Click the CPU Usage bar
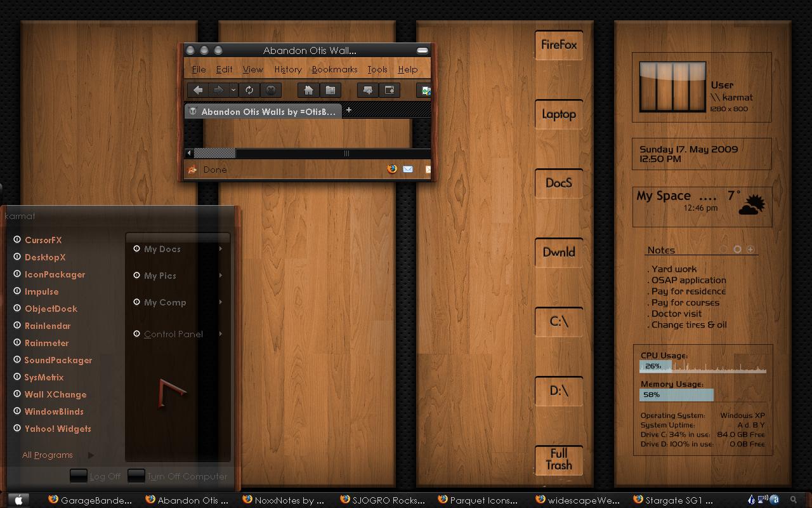The image size is (812, 508). (703, 366)
